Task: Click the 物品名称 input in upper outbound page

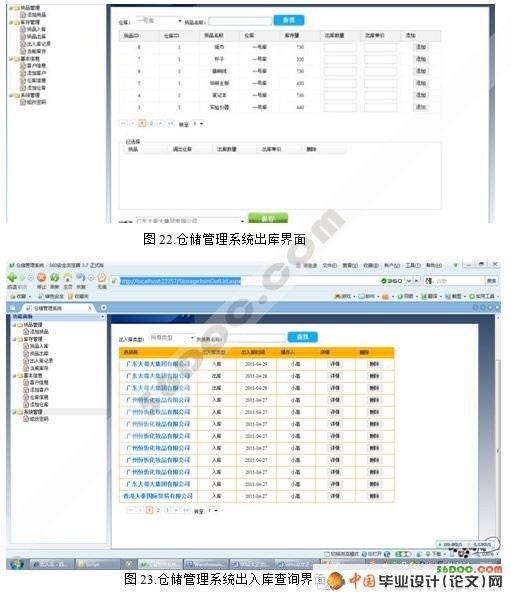Action: point(240,21)
